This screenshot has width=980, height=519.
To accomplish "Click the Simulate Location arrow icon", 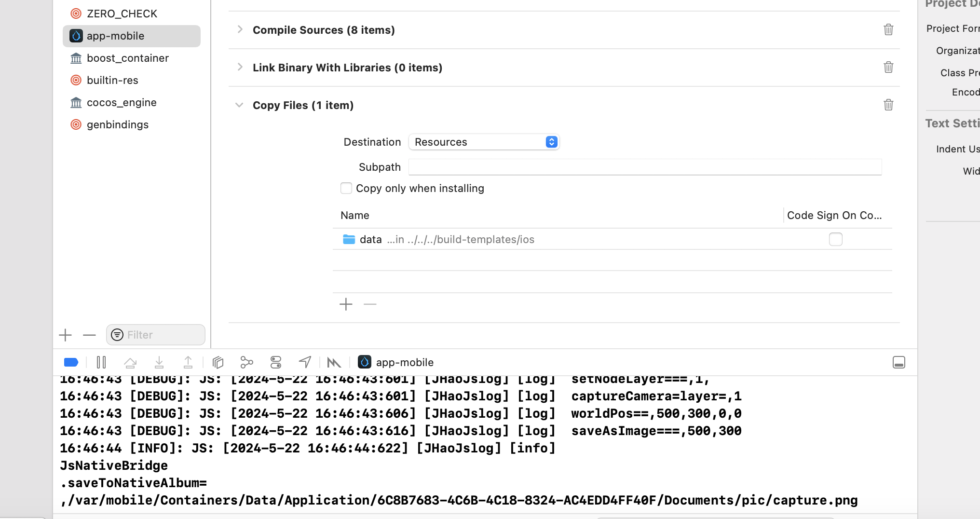I will tap(305, 362).
